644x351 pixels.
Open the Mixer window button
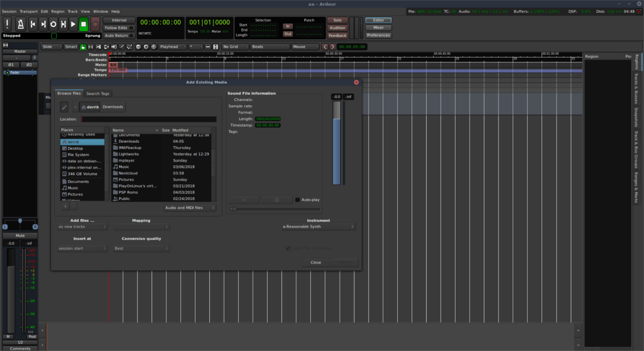378,28
